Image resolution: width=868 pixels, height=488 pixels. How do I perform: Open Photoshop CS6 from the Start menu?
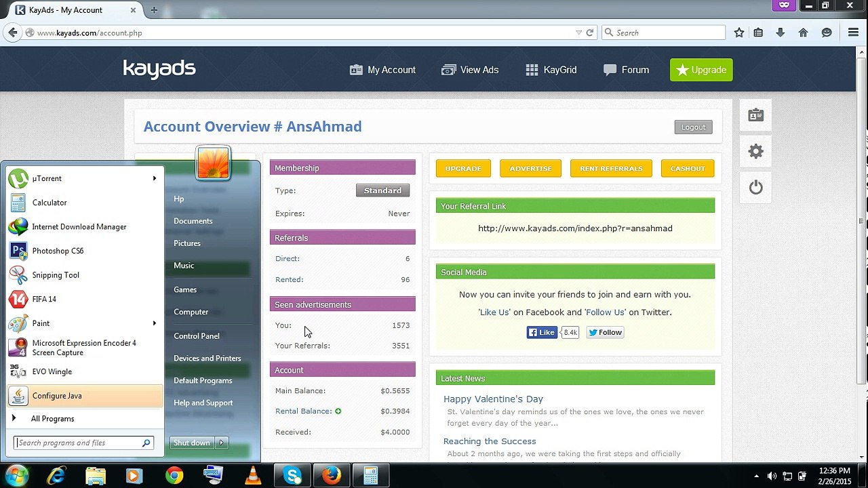point(85,251)
